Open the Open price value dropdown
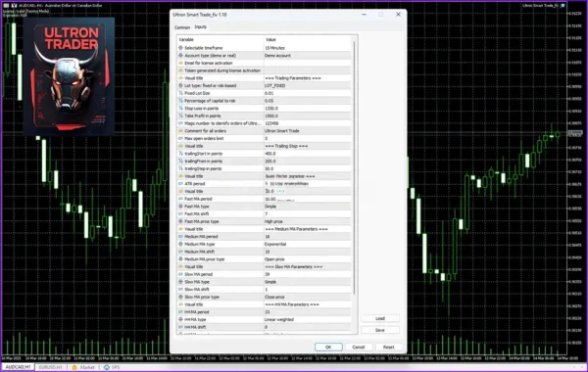This screenshot has height=372, width=588. click(x=308, y=259)
